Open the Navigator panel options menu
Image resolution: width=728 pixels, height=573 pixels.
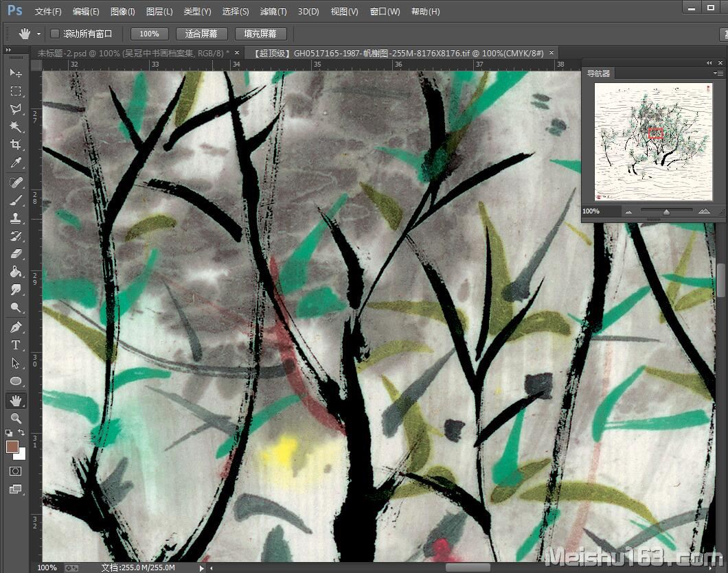point(718,73)
